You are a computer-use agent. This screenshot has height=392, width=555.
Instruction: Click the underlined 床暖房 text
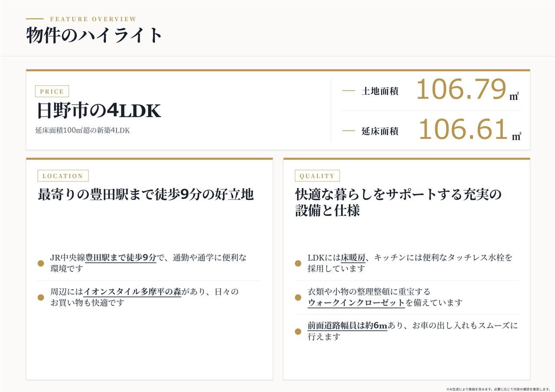tap(353, 258)
